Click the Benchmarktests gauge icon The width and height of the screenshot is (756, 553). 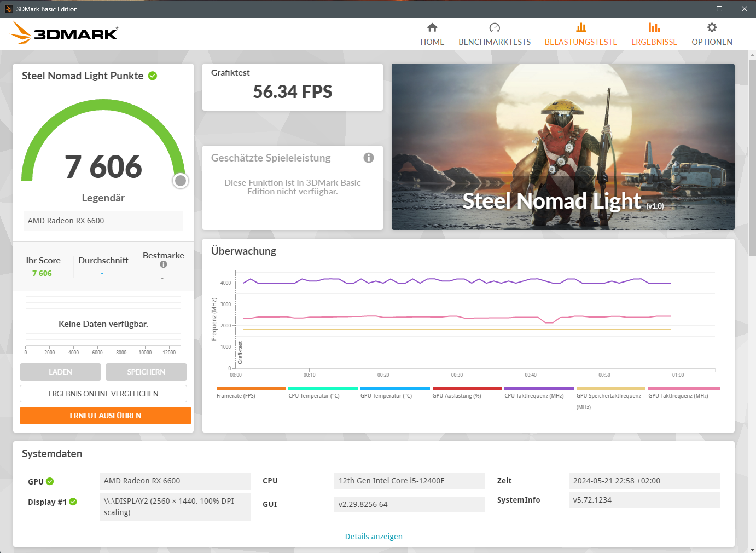[495, 27]
